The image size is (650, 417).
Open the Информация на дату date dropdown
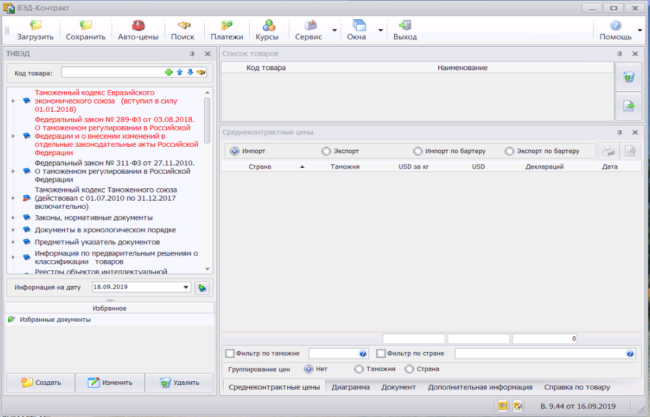[186, 287]
